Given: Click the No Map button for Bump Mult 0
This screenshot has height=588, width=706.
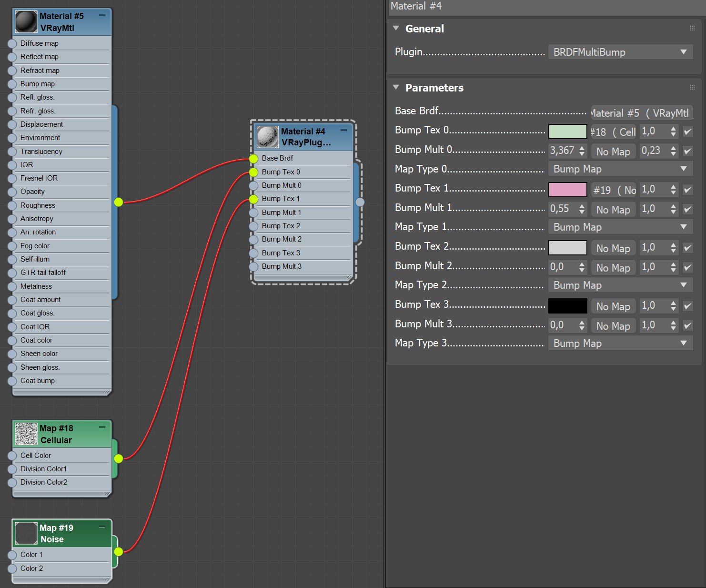Looking at the screenshot, I should [x=613, y=151].
